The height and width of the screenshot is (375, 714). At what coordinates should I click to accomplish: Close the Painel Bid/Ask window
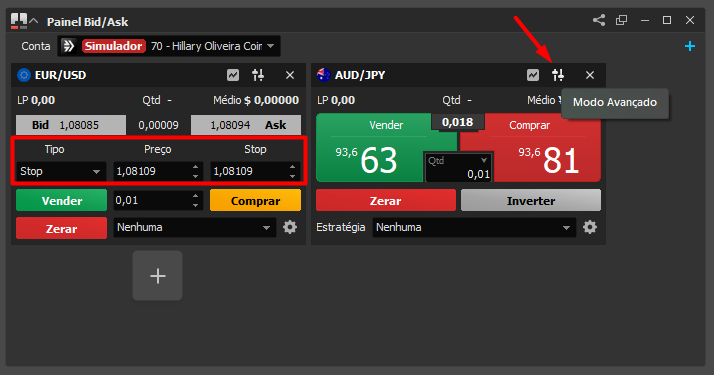tap(690, 20)
